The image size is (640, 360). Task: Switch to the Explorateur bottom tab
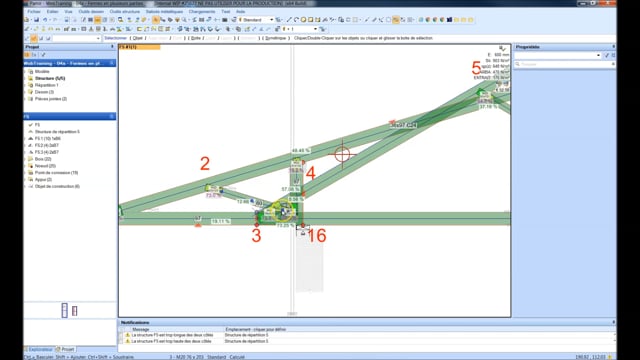click(x=39, y=349)
